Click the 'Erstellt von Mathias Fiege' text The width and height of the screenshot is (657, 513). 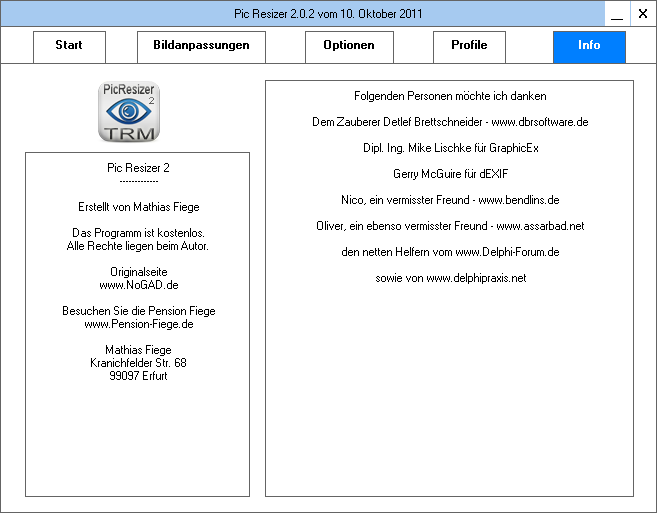[x=138, y=207]
